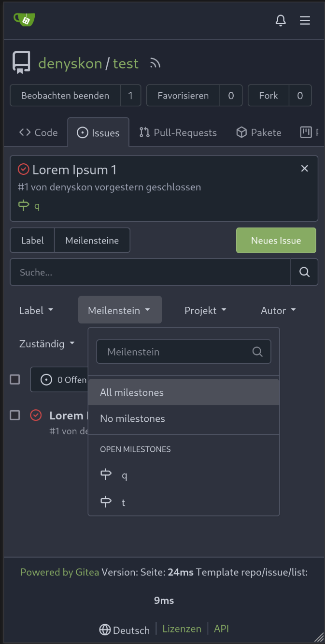325x644 pixels.
Task: Click the RSS feed icon beside test
Action: click(x=155, y=63)
